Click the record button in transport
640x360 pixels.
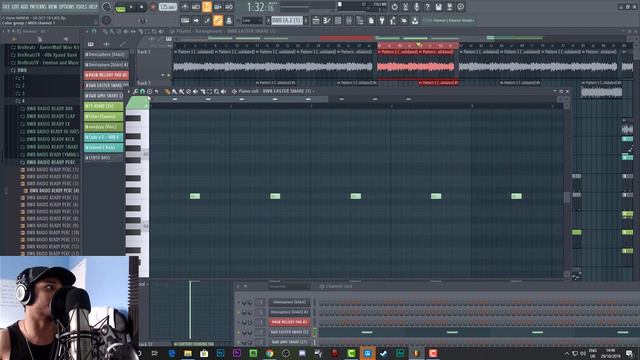(x=153, y=7)
